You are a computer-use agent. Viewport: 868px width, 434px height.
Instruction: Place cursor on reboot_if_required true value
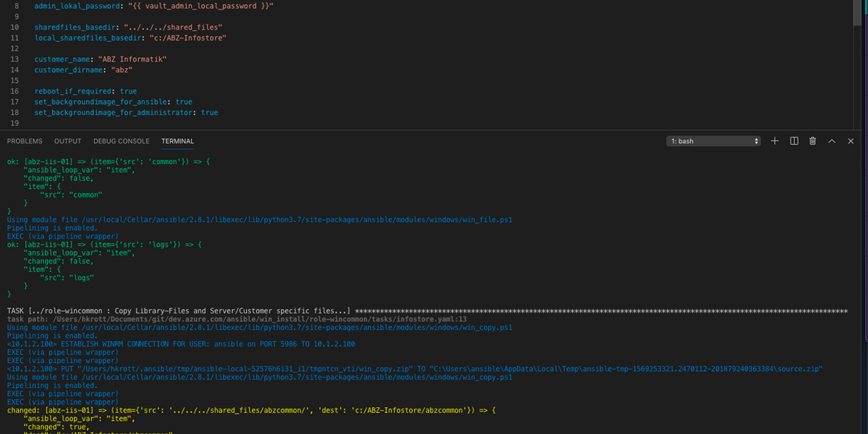click(x=128, y=91)
